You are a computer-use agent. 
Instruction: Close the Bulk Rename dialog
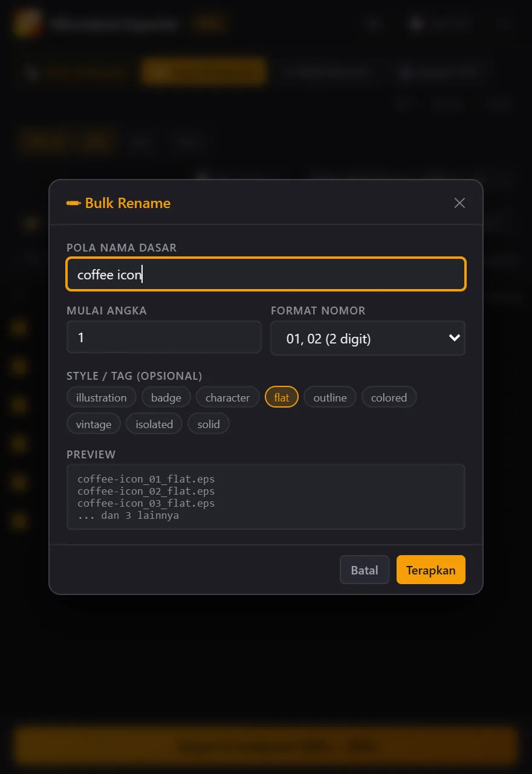pyautogui.click(x=459, y=203)
